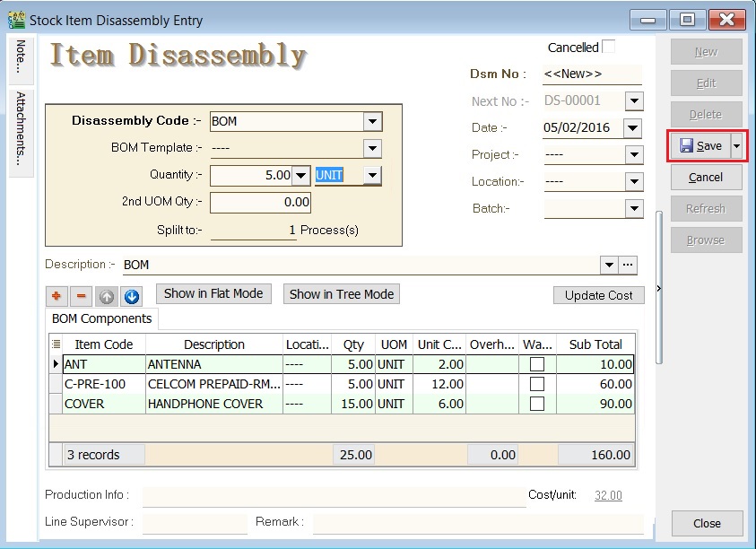Click the Save diskette icon
Viewport: 756px width, 549px height.
point(689,146)
